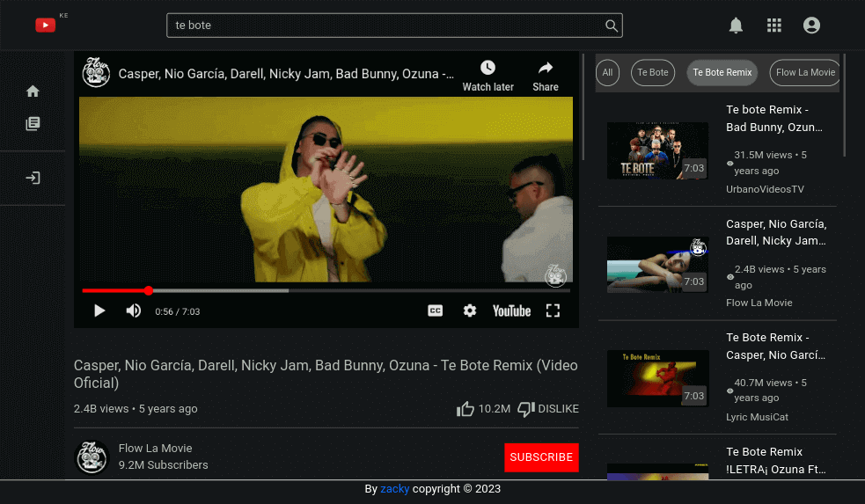Open the player settings gear
Screen dimensions: 865x504
point(470,311)
